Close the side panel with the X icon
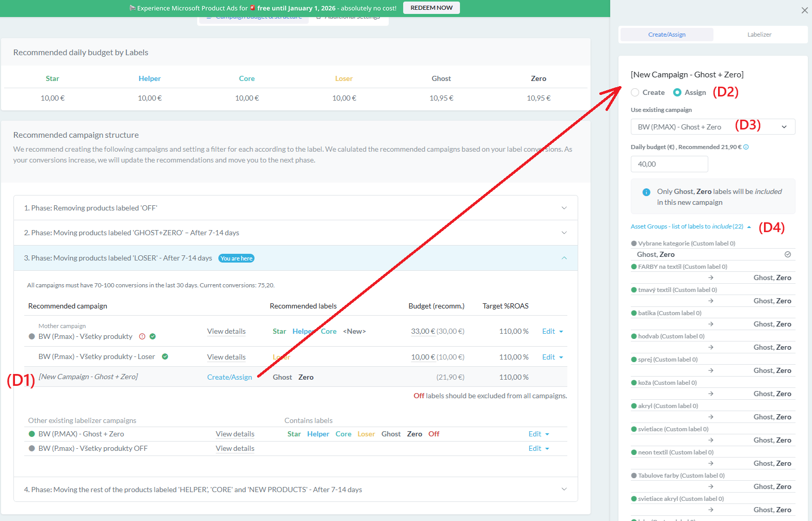Image resolution: width=812 pixels, height=521 pixels. click(x=804, y=10)
